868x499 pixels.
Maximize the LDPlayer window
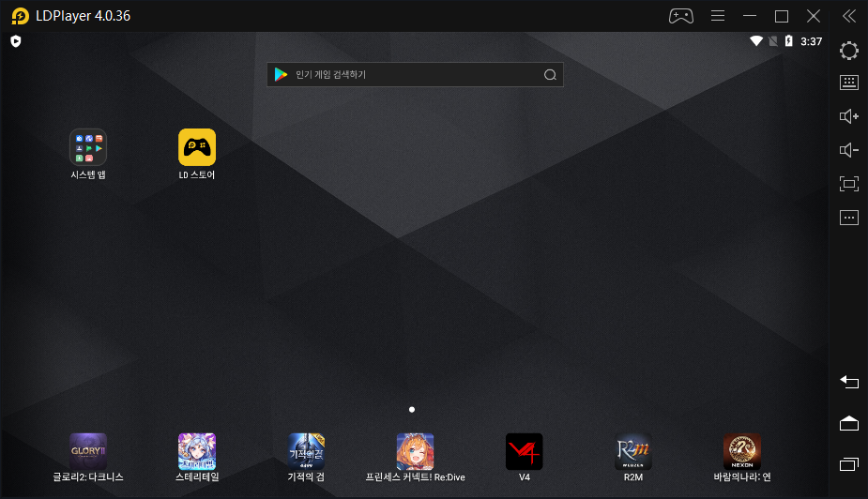(782, 17)
